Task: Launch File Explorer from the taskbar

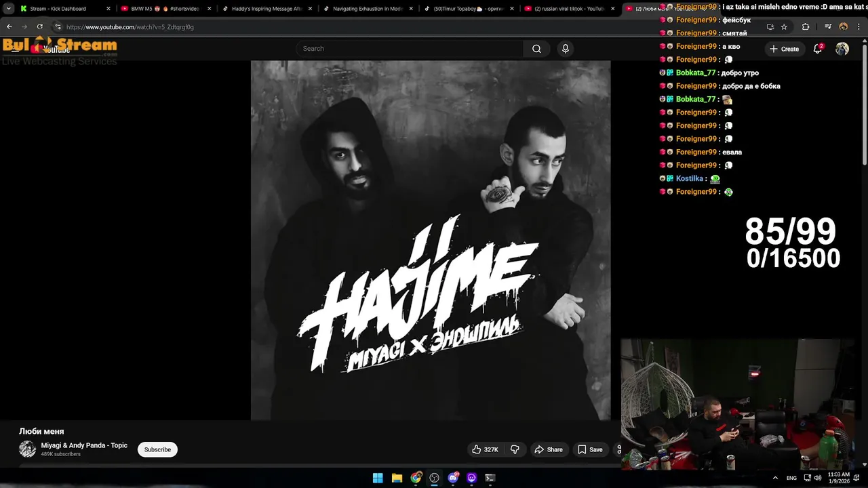Action: 397,478
